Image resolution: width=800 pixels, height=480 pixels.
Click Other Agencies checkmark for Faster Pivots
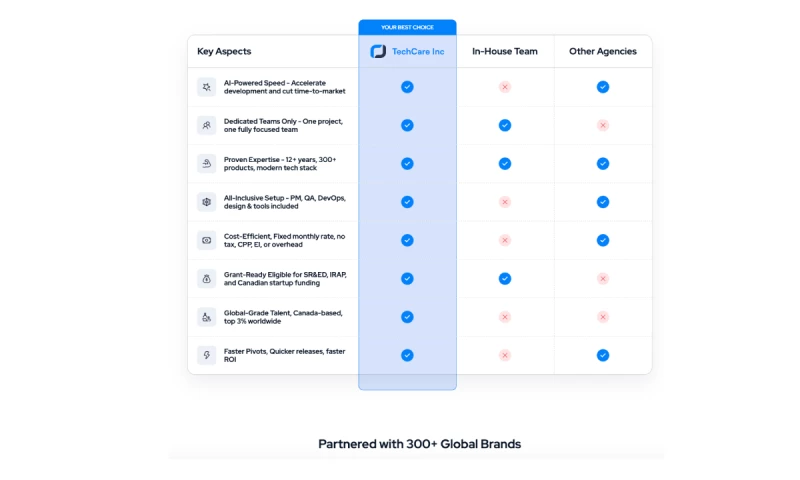pyautogui.click(x=603, y=355)
